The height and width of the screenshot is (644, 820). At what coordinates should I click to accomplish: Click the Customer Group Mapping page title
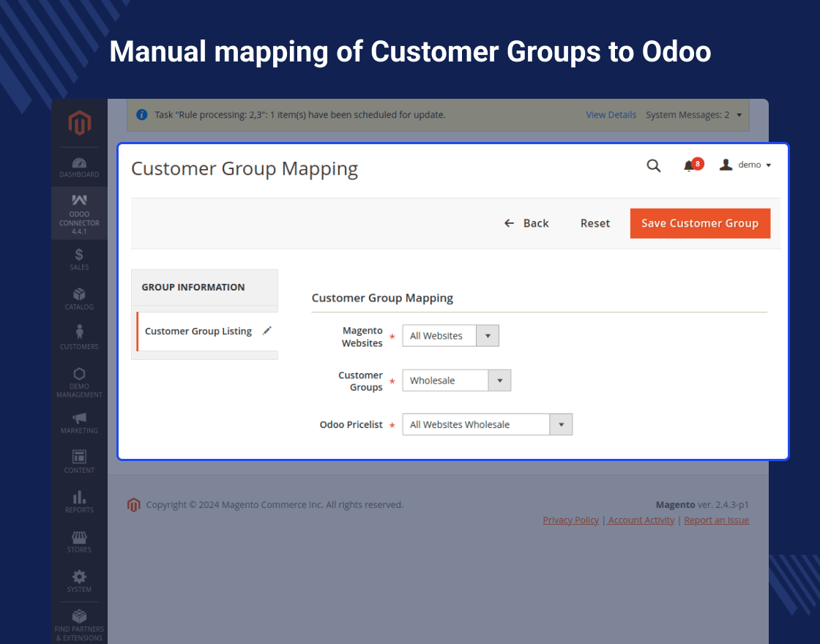[245, 169]
